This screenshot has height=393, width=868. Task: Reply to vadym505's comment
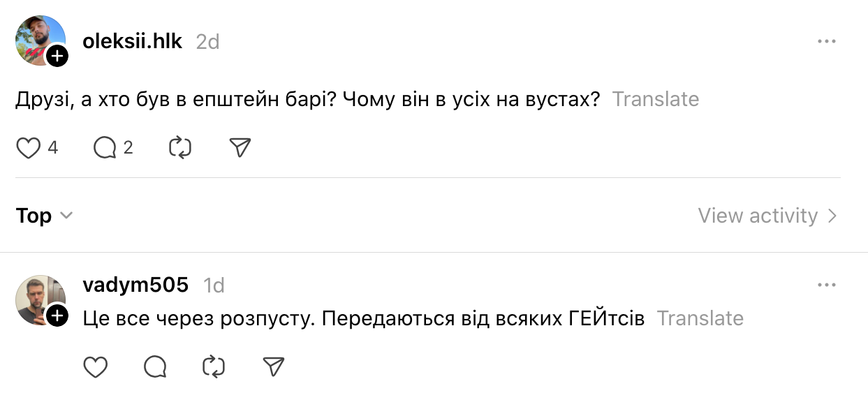point(155,366)
